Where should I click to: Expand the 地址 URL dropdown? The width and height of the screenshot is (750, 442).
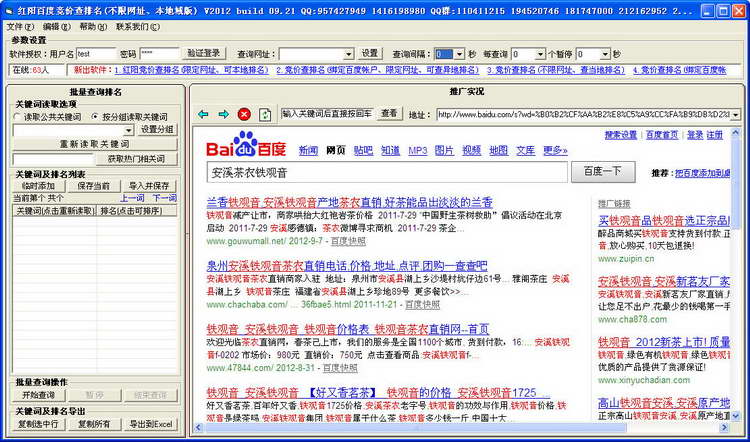click(x=735, y=115)
